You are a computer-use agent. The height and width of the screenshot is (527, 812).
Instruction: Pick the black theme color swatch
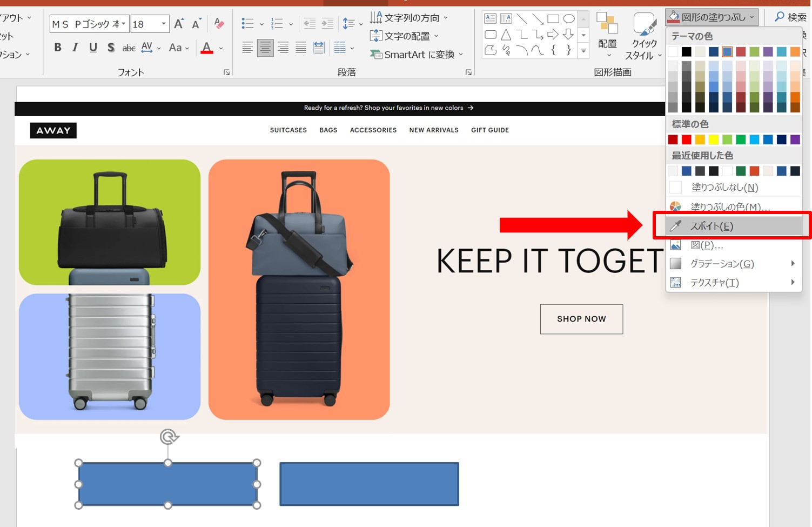tap(686, 52)
